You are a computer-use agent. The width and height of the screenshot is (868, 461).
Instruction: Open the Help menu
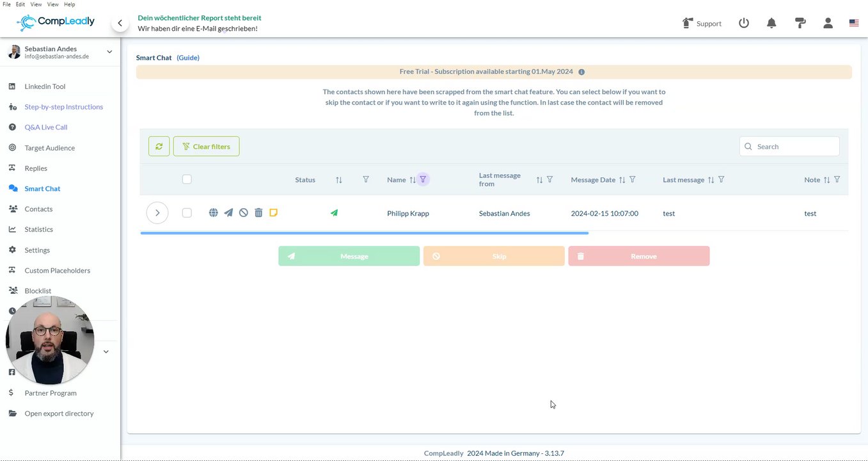click(69, 4)
